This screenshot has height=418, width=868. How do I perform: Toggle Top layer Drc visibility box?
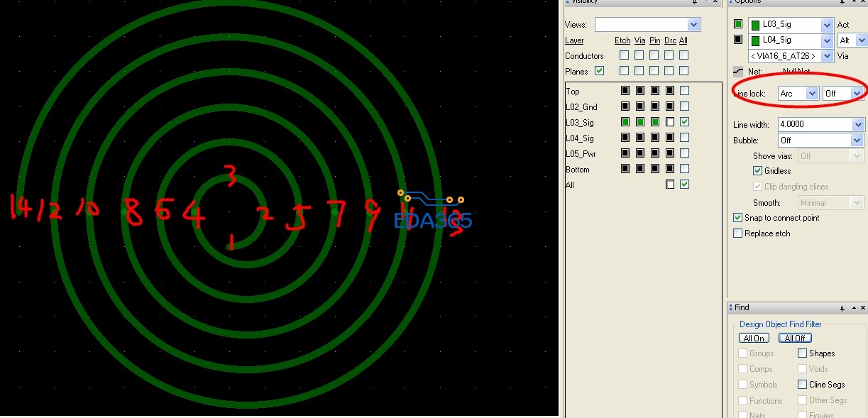669,91
